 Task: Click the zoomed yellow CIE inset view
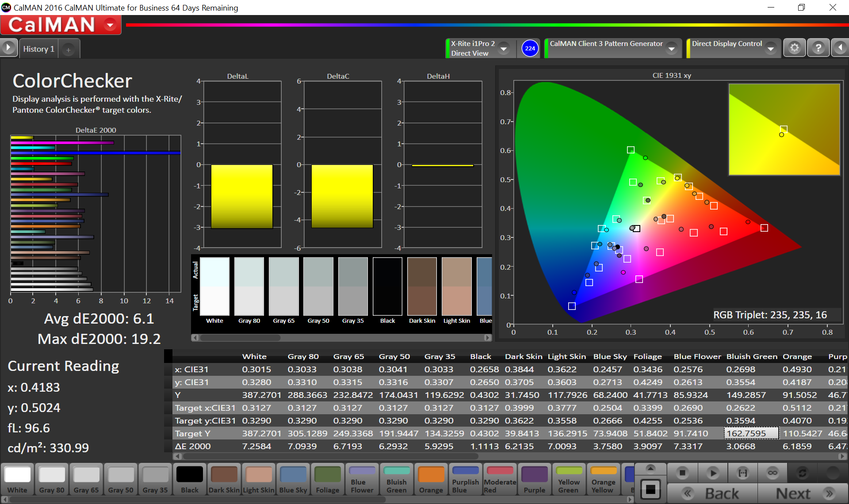(x=784, y=129)
